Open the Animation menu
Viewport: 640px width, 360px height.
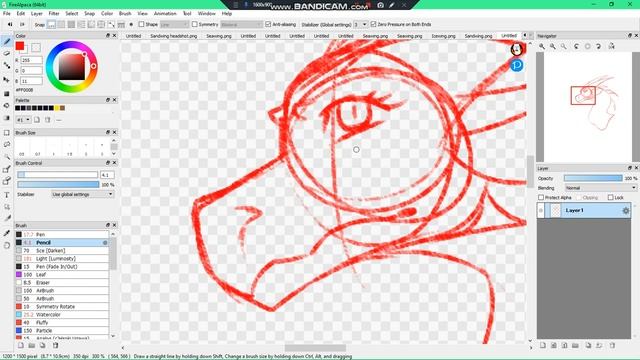point(165,13)
